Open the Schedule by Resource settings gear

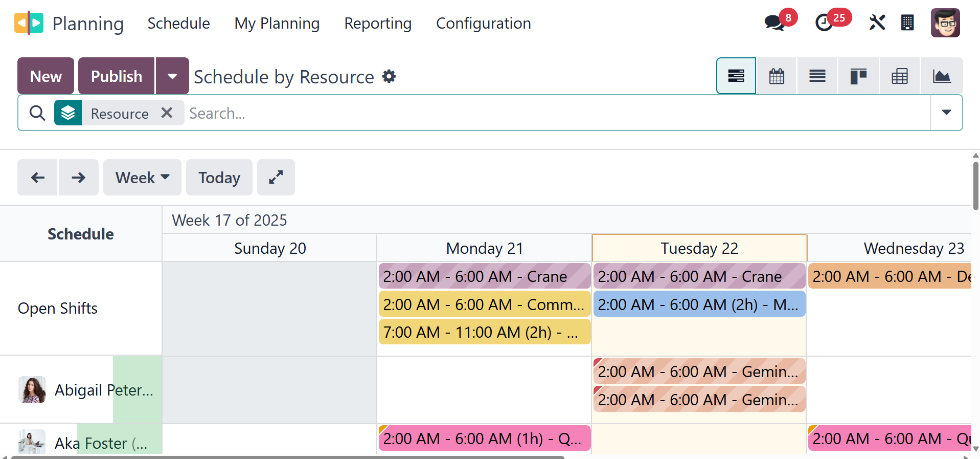tap(390, 77)
